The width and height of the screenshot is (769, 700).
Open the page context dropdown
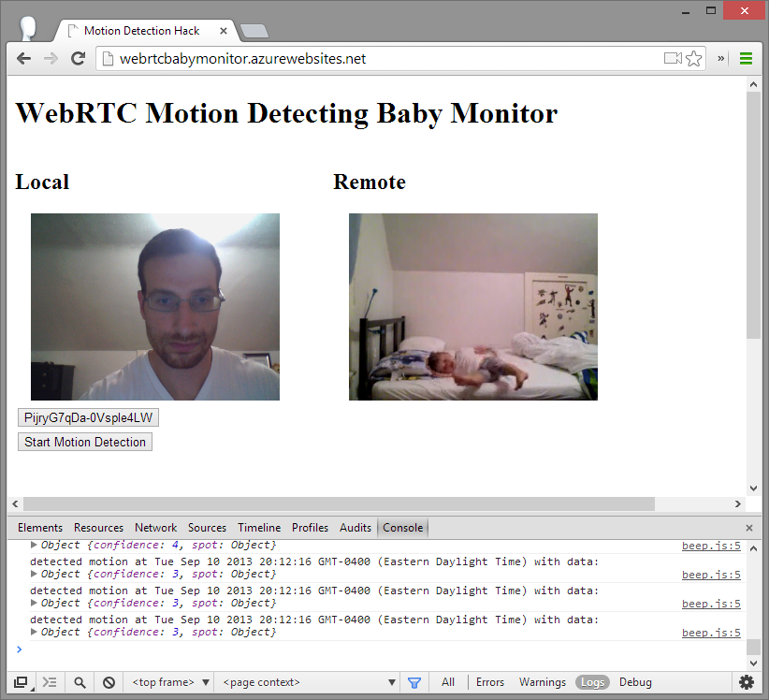pos(310,682)
